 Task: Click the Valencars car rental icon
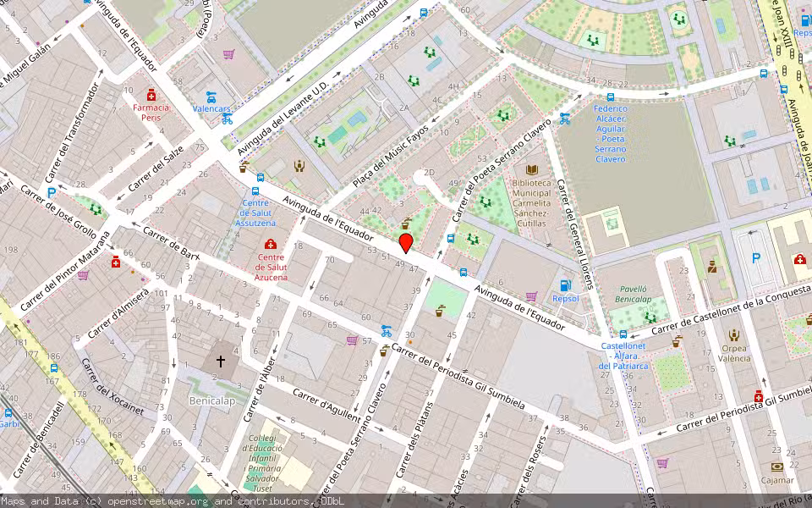coord(211,97)
